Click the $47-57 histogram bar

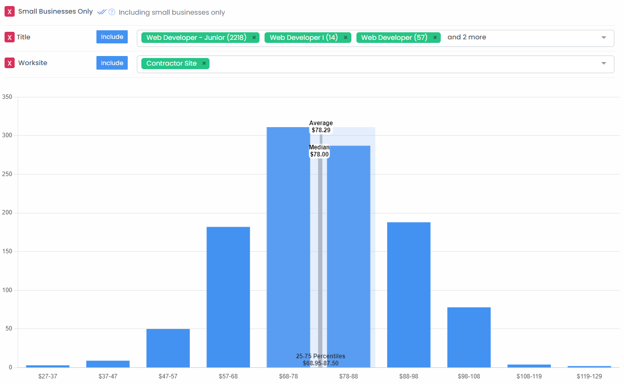tap(168, 348)
